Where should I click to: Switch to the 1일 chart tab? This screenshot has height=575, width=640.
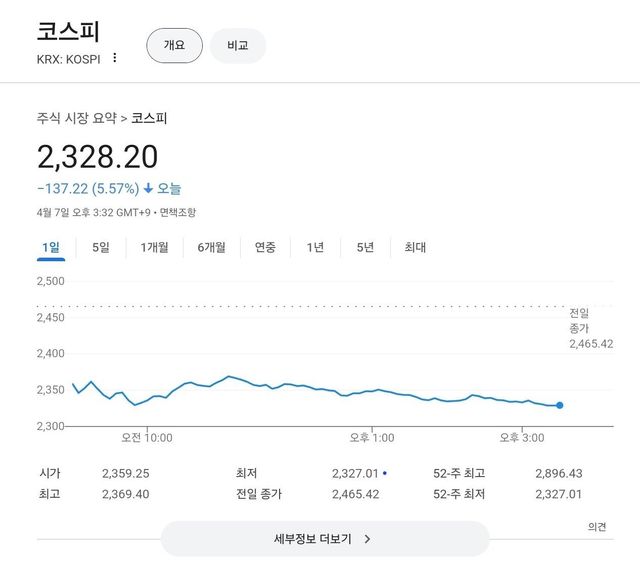click(51, 247)
